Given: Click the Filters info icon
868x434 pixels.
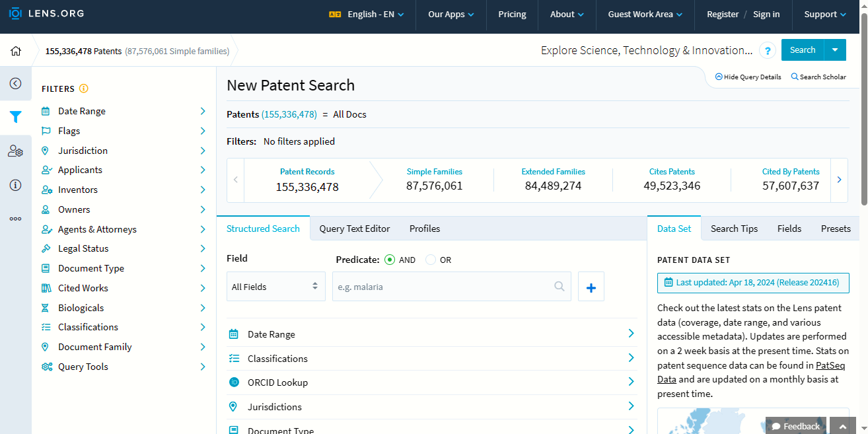Looking at the screenshot, I should click(84, 89).
